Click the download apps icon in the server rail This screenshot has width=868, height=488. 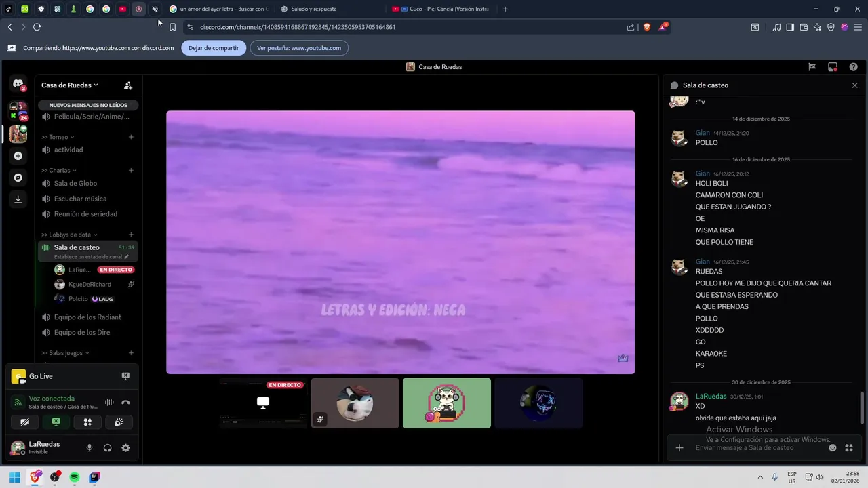click(x=18, y=199)
